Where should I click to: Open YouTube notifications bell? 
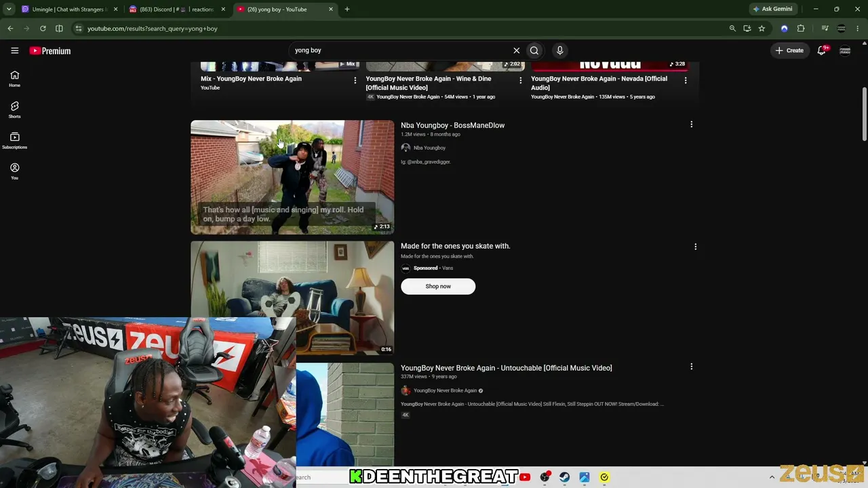click(x=822, y=50)
